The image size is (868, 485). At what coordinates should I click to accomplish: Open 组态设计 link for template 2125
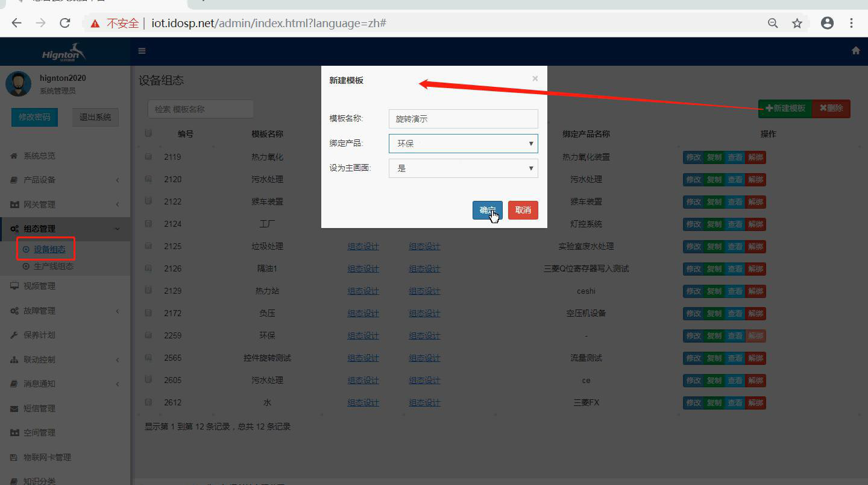pyautogui.click(x=363, y=246)
